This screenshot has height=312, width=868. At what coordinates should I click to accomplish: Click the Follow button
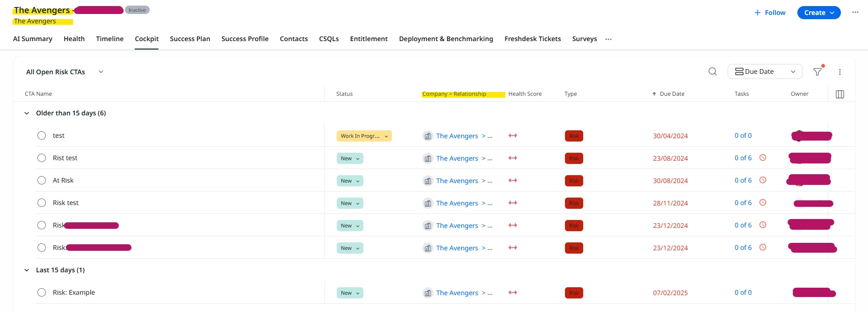[x=770, y=13]
